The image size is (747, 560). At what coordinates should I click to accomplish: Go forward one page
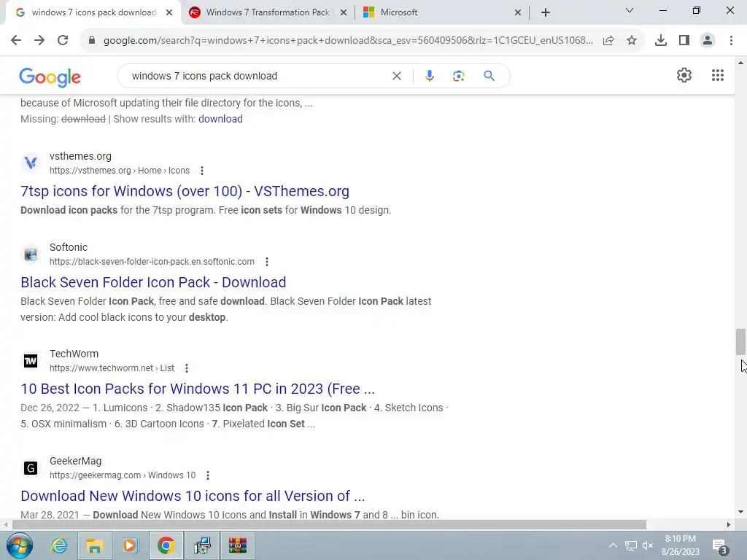point(39,41)
